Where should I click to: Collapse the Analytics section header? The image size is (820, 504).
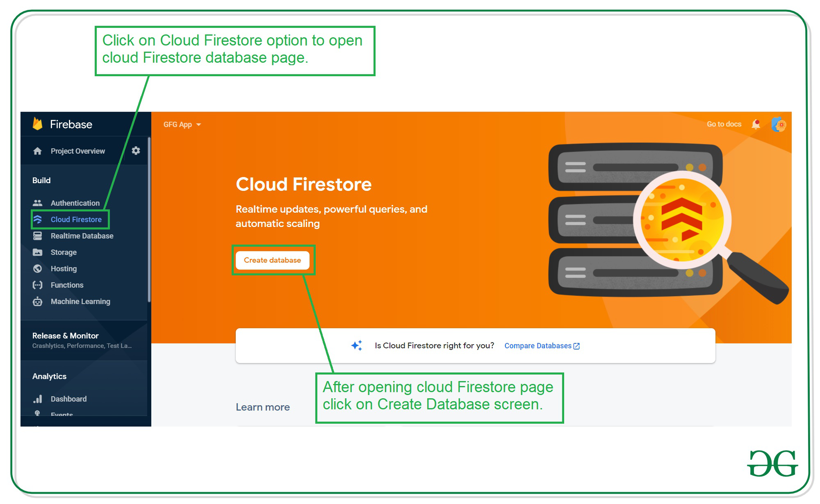coord(49,376)
